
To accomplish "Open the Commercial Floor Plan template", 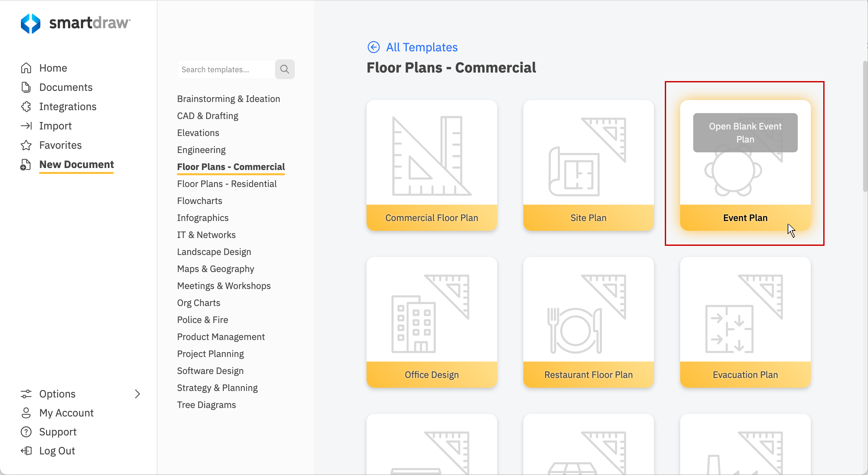I will 432,165.
